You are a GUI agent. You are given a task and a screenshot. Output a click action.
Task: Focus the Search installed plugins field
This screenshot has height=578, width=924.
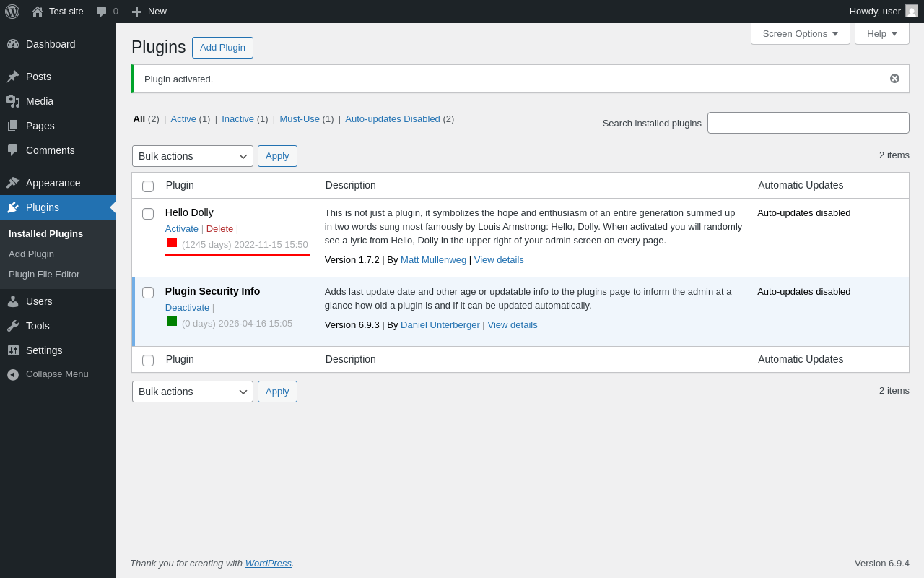808,123
